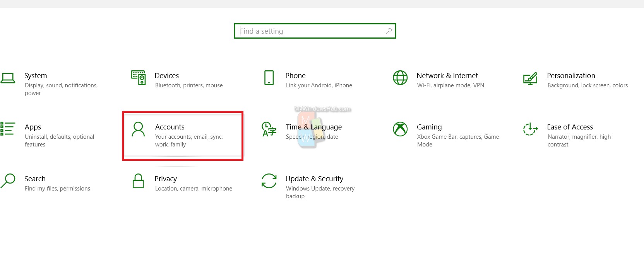Open the Devices keyboard and speaker icon
This screenshot has width=644, height=262.
coord(138,78)
